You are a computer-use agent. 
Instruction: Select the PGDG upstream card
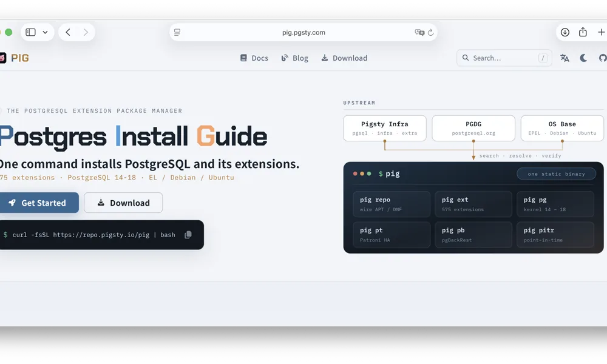coord(473,128)
